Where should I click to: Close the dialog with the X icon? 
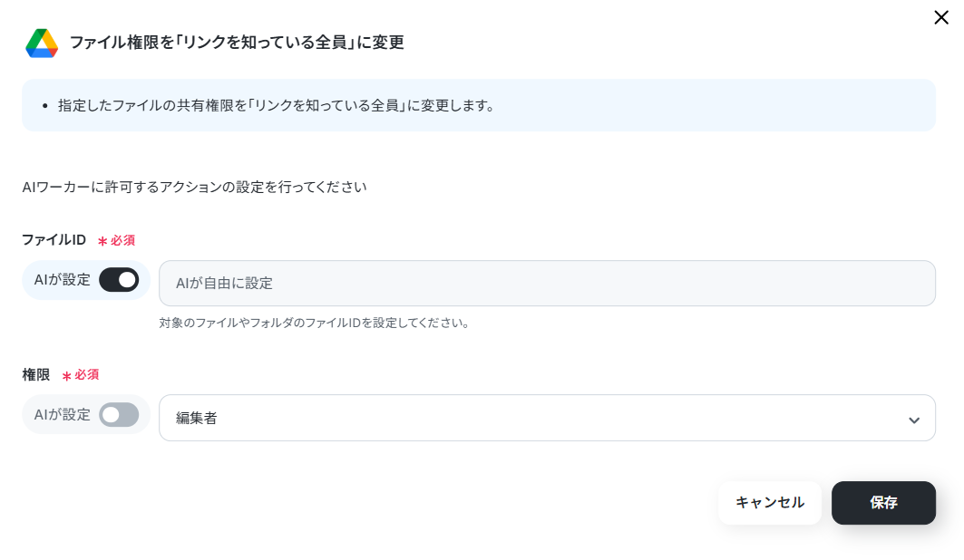(x=940, y=17)
